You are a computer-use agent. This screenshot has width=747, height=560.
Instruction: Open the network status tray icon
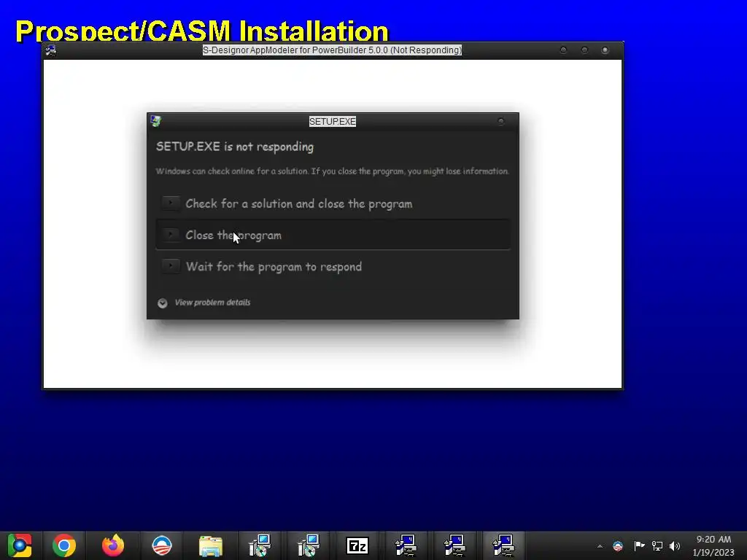(657, 545)
